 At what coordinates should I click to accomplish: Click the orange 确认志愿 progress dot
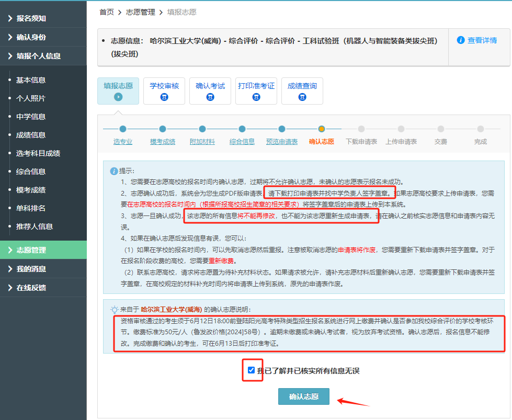[322, 129]
